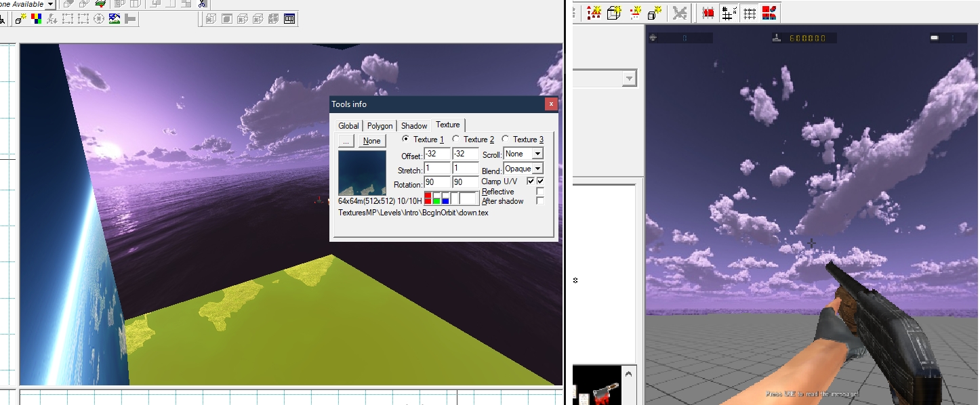
Task: Enable the Reflective checkbox
Action: tap(540, 192)
